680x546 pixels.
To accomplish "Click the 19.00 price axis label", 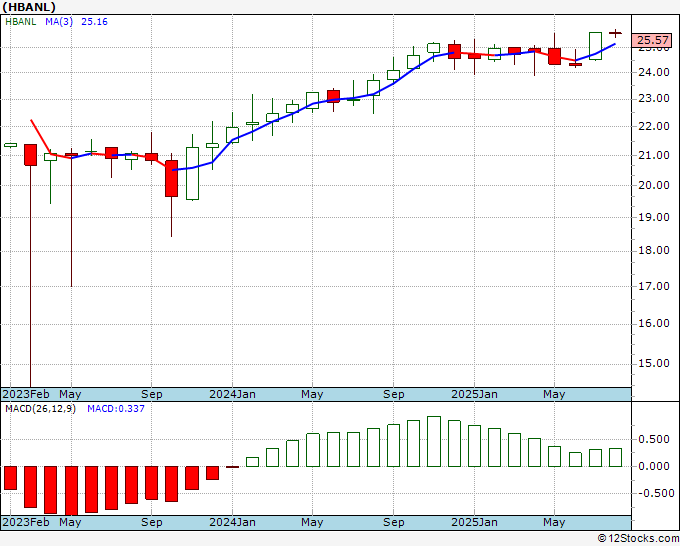I will tap(654, 217).
